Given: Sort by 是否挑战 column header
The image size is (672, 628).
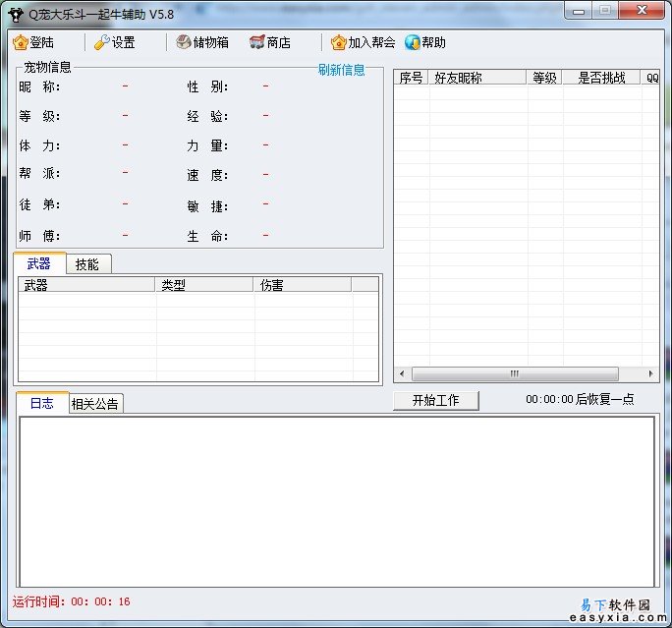Looking at the screenshot, I should click(599, 78).
